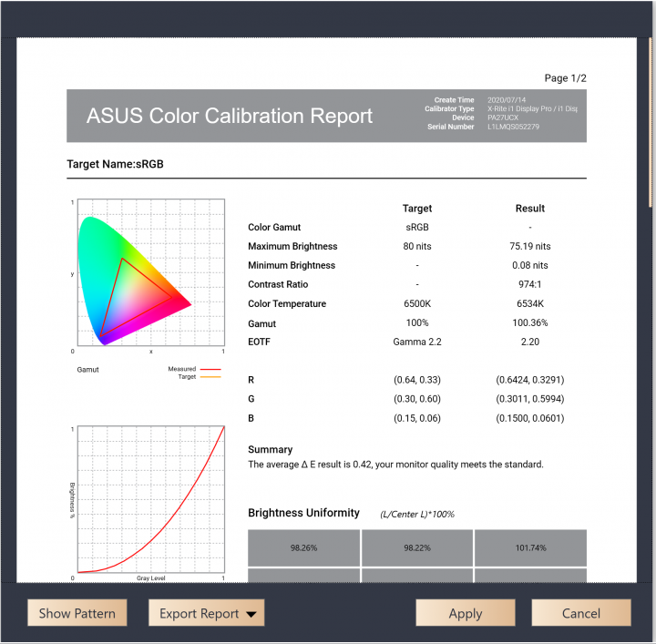Open the Export Report dropdown
The image size is (656, 644).
[x=206, y=613]
